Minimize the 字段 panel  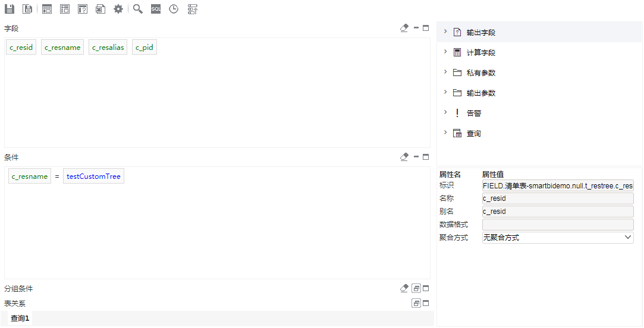point(416,28)
